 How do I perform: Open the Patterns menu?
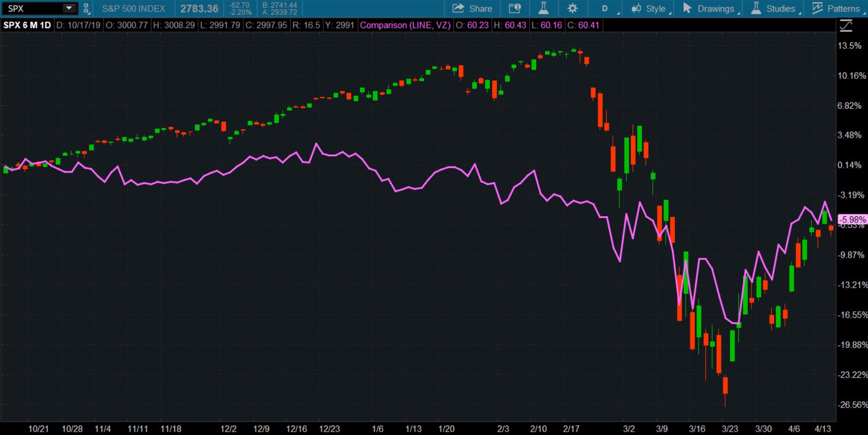click(838, 8)
